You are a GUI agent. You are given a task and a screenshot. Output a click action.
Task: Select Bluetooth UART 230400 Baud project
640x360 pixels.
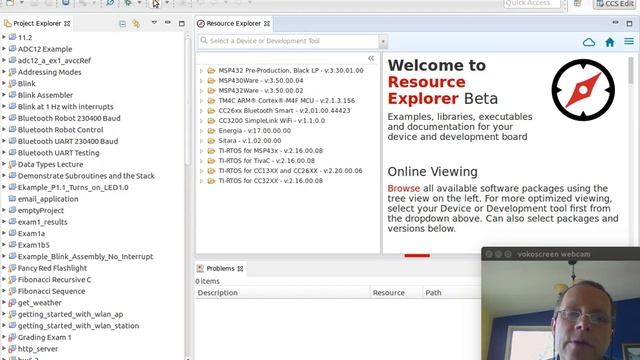[68, 141]
